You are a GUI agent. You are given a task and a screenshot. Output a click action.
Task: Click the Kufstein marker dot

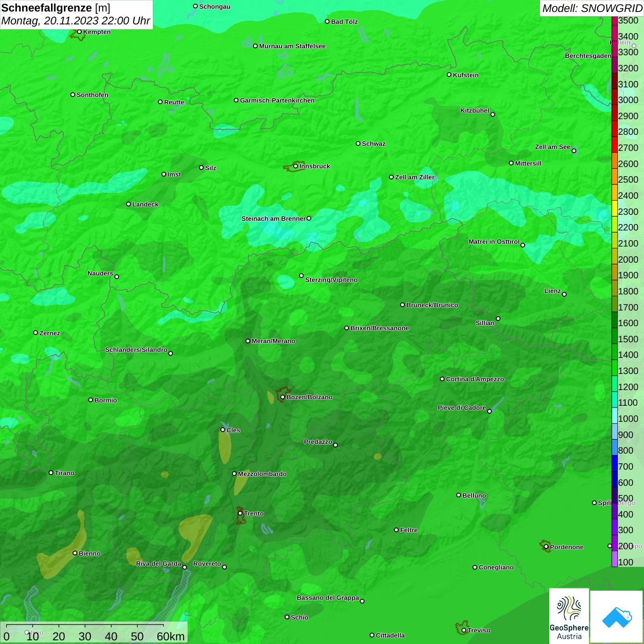(x=449, y=75)
